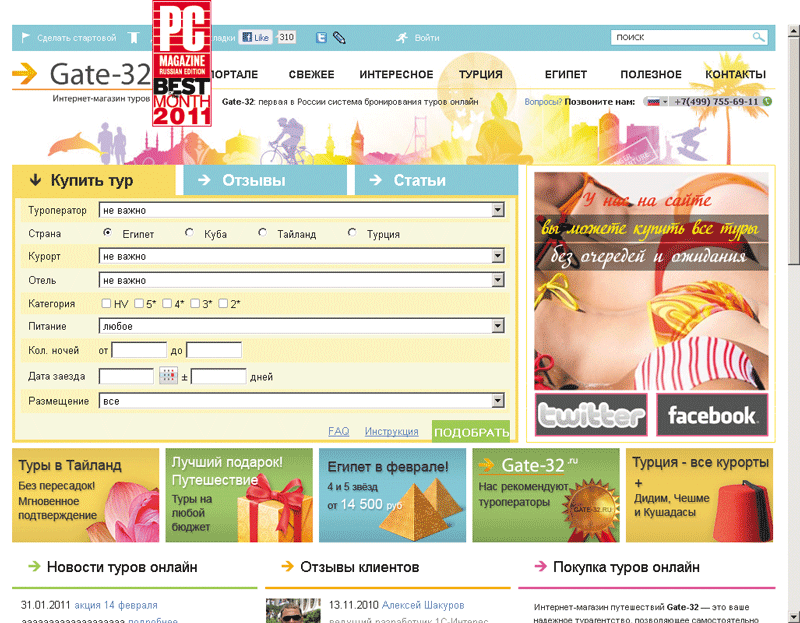
Task: Choose the Турция radio option
Action: point(352,233)
